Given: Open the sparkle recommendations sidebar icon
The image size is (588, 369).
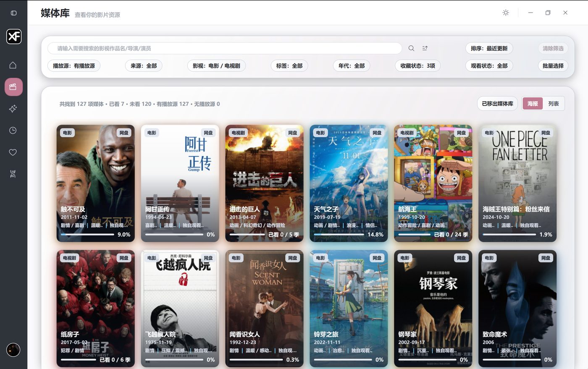Looking at the screenshot, I should pyautogui.click(x=13, y=109).
